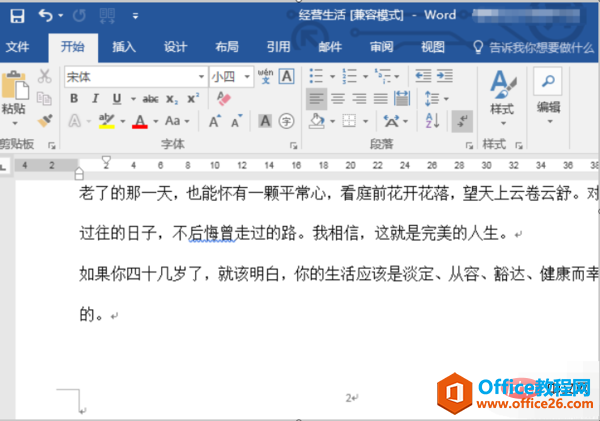Toggle character shading A button
The height and width of the screenshot is (421, 600).
[265, 121]
